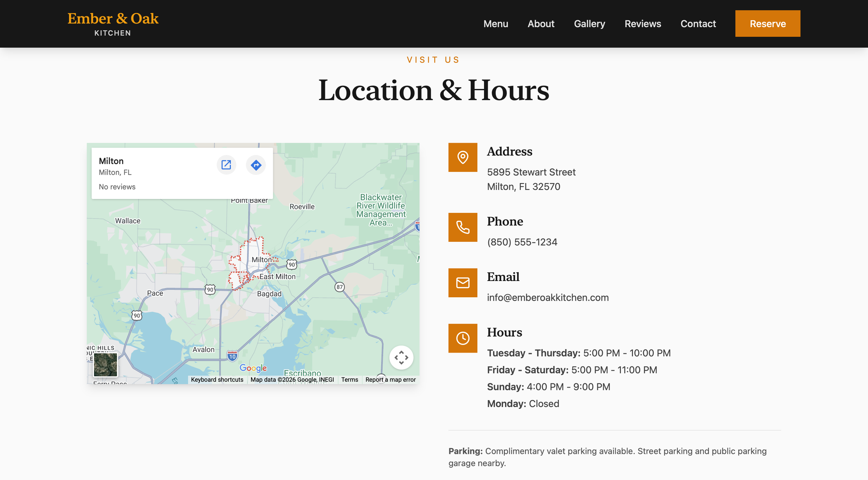Click the map camera controls icon

click(401, 357)
